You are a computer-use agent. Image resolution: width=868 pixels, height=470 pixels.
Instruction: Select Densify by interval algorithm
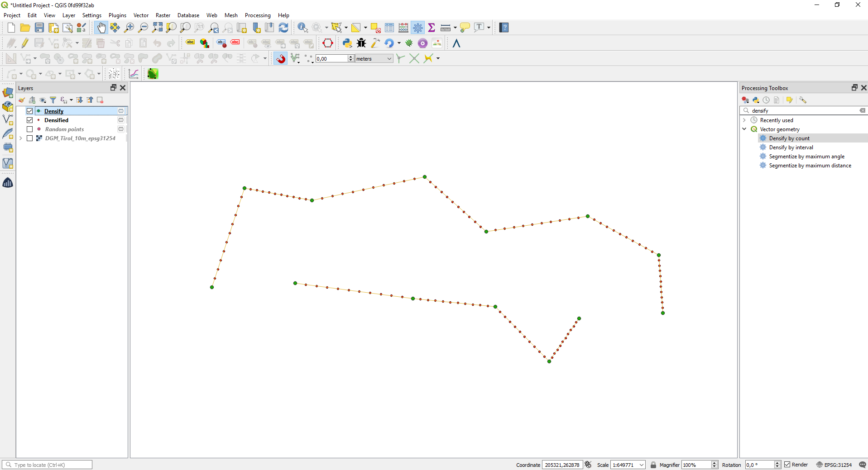(x=791, y=147)
